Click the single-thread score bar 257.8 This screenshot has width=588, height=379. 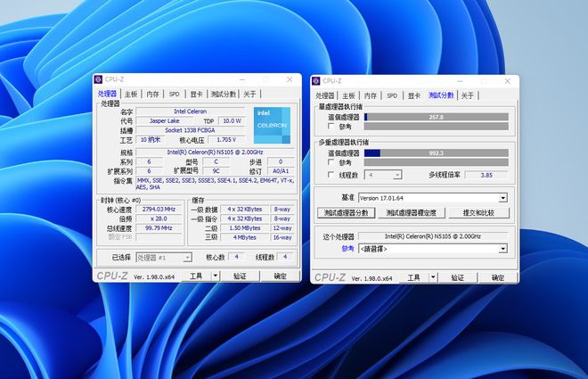[x=437, y=117]
